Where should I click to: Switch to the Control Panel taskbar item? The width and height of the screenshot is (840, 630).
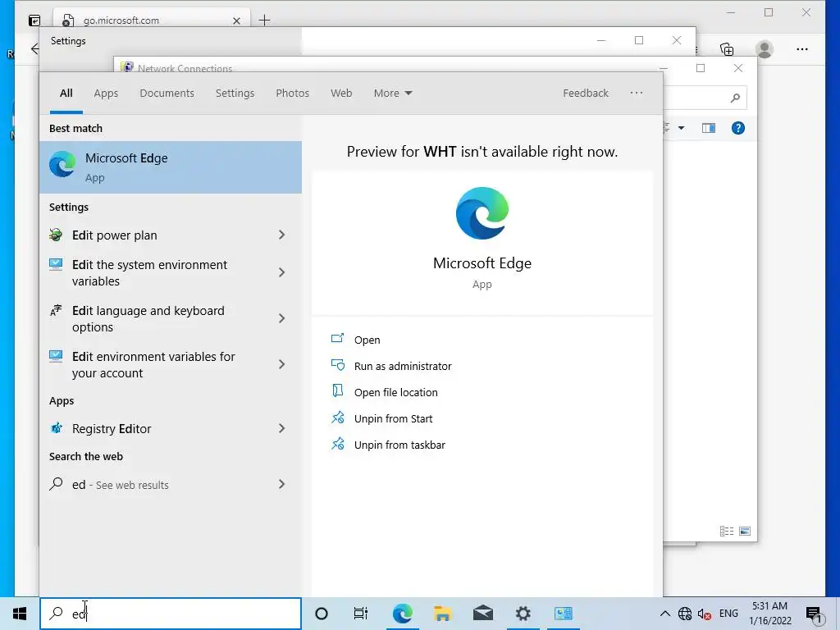563,614
